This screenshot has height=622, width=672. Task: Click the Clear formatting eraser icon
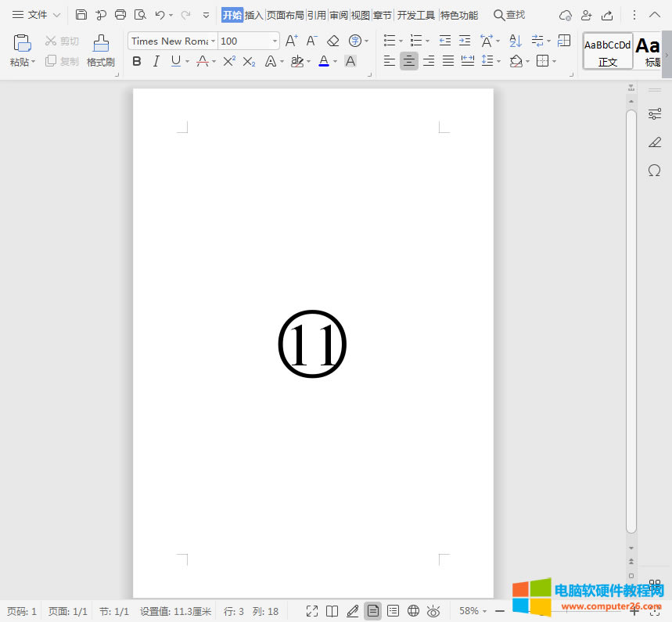pos(333,41)
